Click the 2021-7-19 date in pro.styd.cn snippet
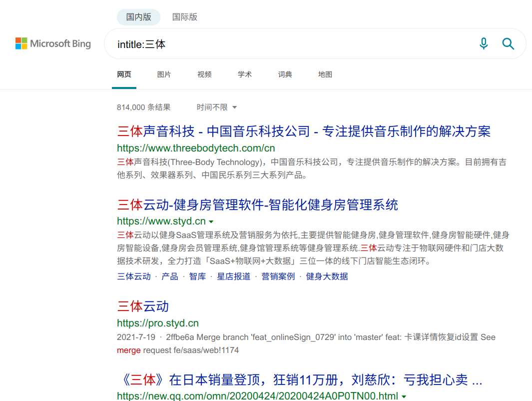This screenshot has width=532, height=401. pos(136,337)
